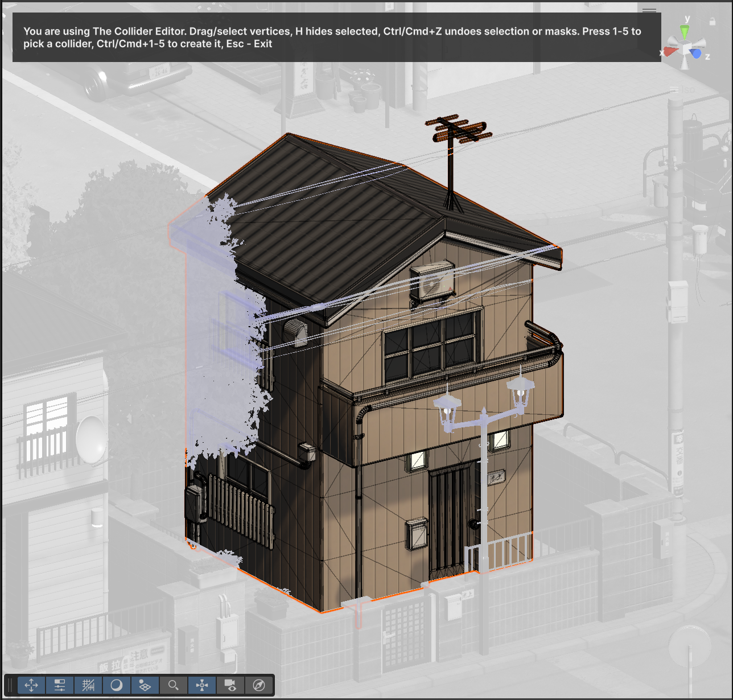Click the blue Z axis cone on gizmo
The image size is (733, 700).
point(695,53)
